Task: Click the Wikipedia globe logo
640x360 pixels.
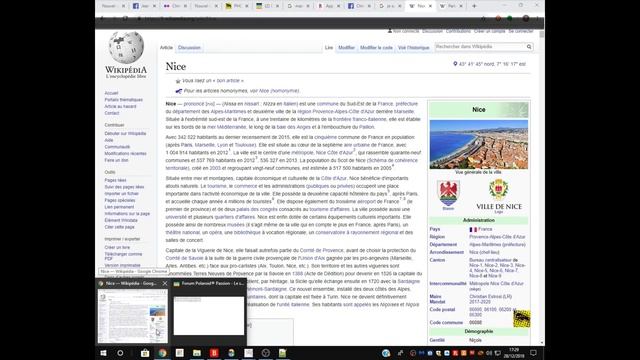Action: pyautogui.click(x=126, y=48)
